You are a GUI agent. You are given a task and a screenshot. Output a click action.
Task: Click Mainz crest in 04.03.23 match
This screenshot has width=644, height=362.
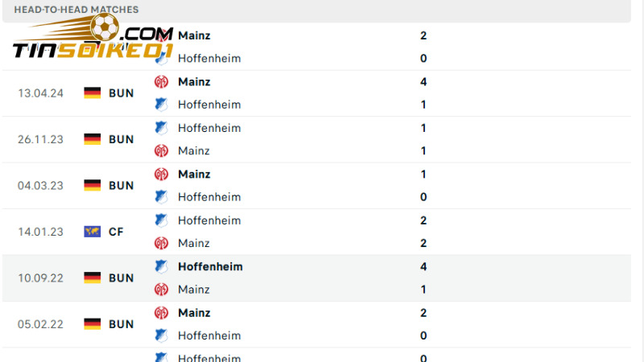click(161, 175)
